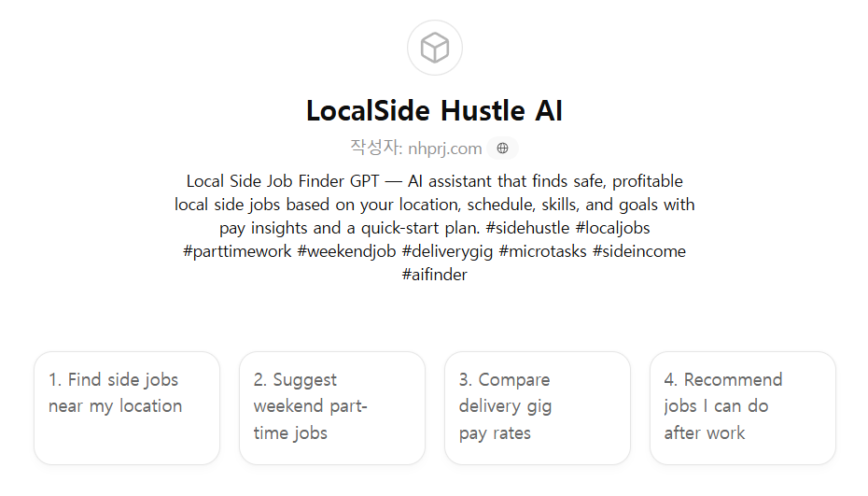Viewport: 868px width, 496px height.
Task: Click the #parttimework hashtag
Action: tap(238, 251)
